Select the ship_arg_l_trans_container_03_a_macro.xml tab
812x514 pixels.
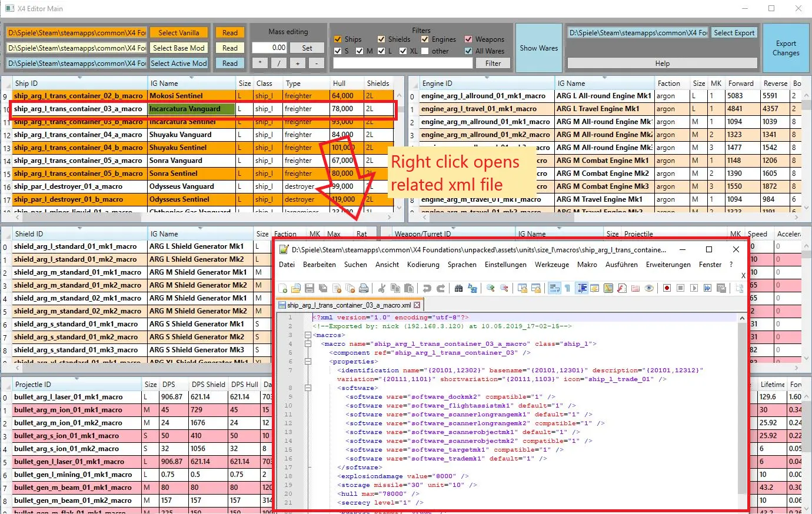click(x=350, y=305)
